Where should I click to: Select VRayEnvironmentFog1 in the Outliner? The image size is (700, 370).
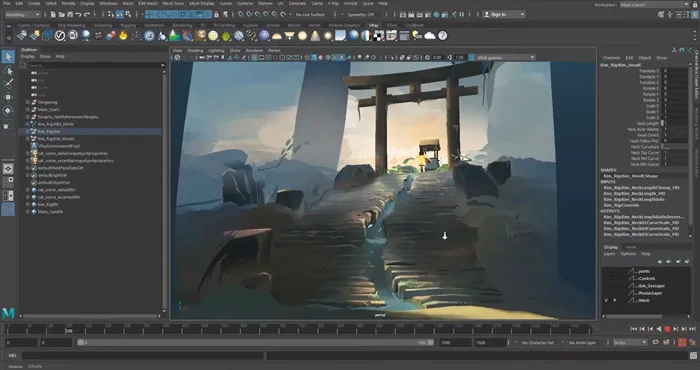pyautogui.click(x=58, y=146)
